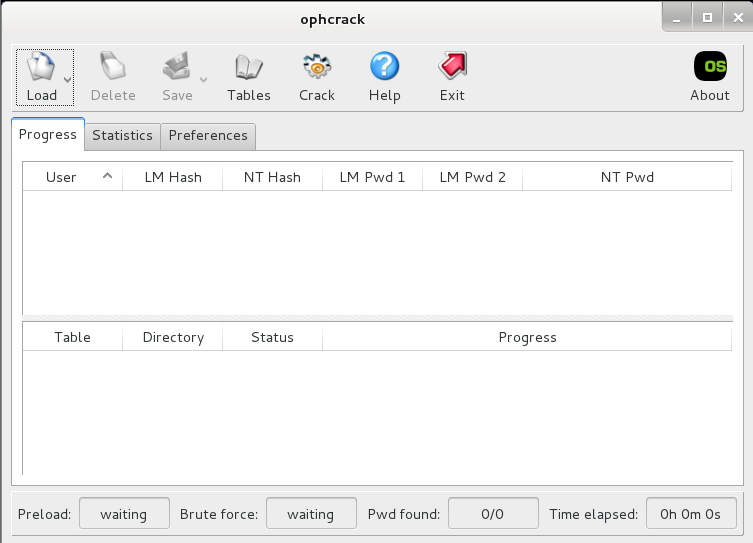Switch to the Preferences tab
Image resolution: width=753 pixels, height=543 pixels.
pos(208,136)
